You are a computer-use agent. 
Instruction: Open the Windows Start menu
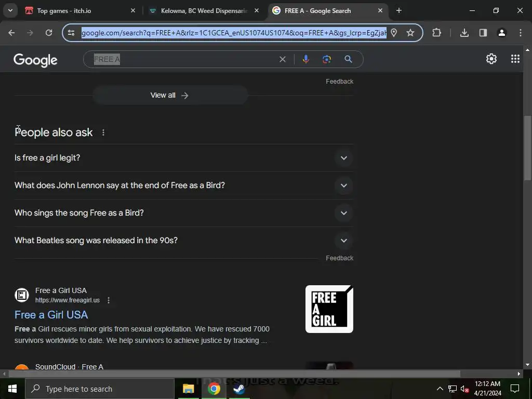tap(12, 389)
